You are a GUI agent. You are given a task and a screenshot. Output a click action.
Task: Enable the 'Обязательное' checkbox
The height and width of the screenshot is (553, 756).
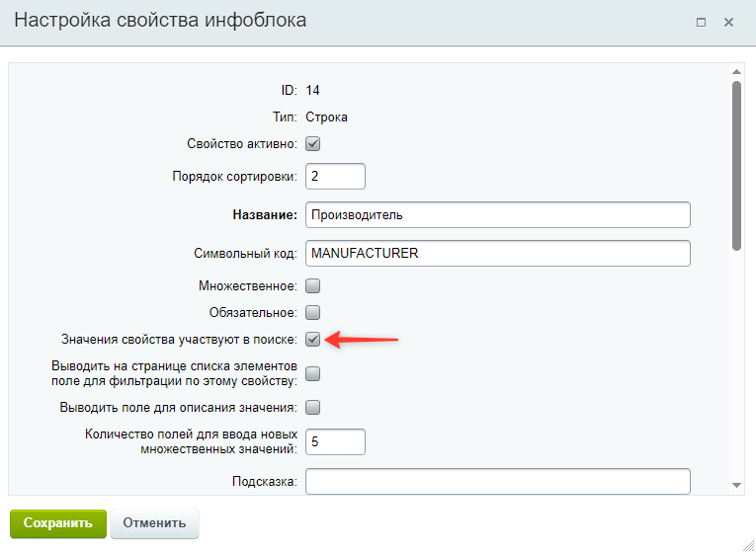click(313, 313)
